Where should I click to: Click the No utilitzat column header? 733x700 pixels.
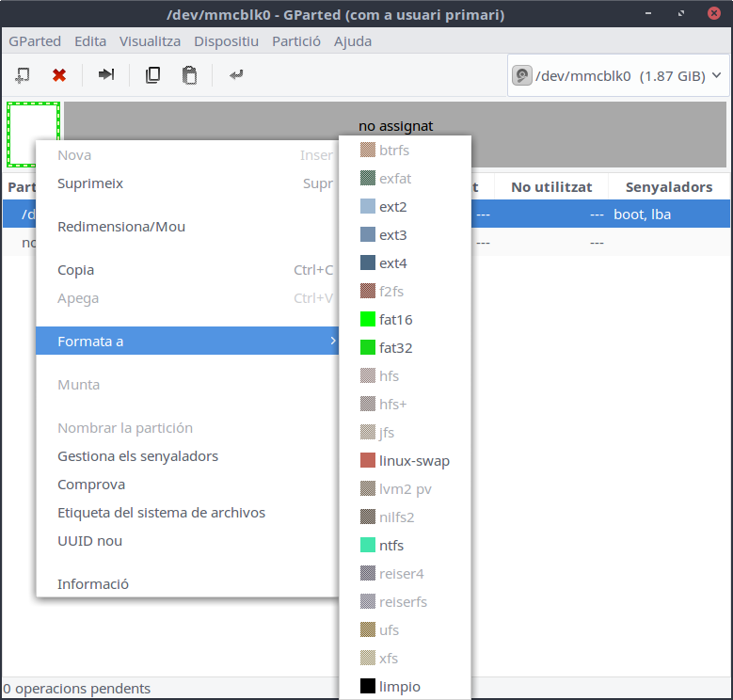pos(551,187)
